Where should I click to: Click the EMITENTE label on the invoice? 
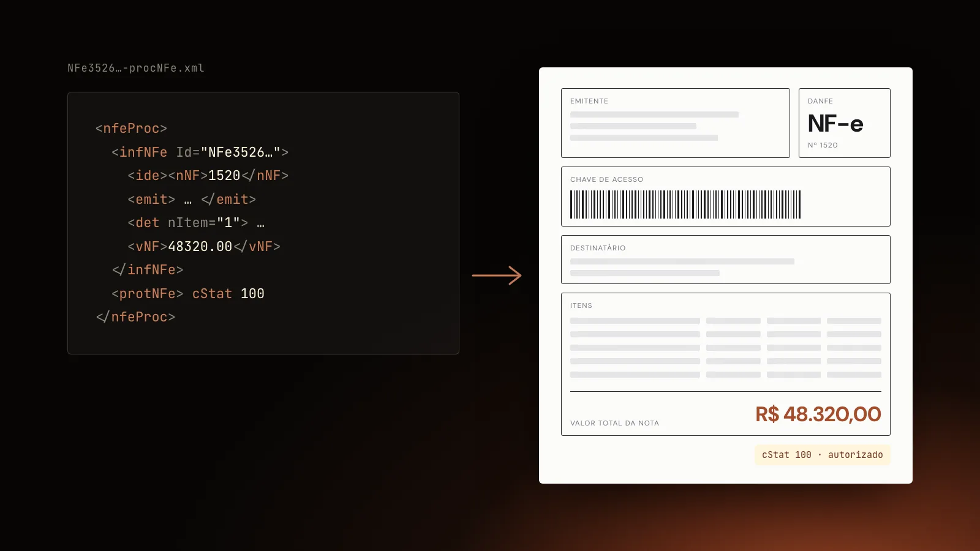pos(589,101)
